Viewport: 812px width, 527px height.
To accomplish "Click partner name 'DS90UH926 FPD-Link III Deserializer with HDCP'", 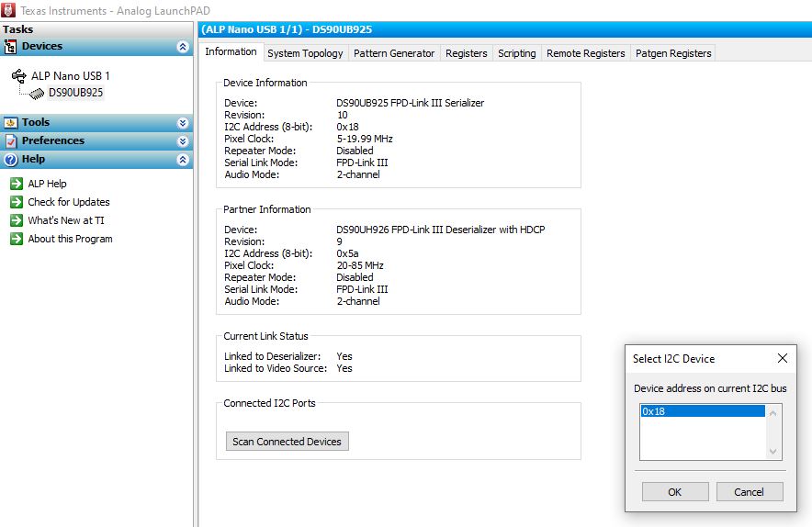I will 441,230.
